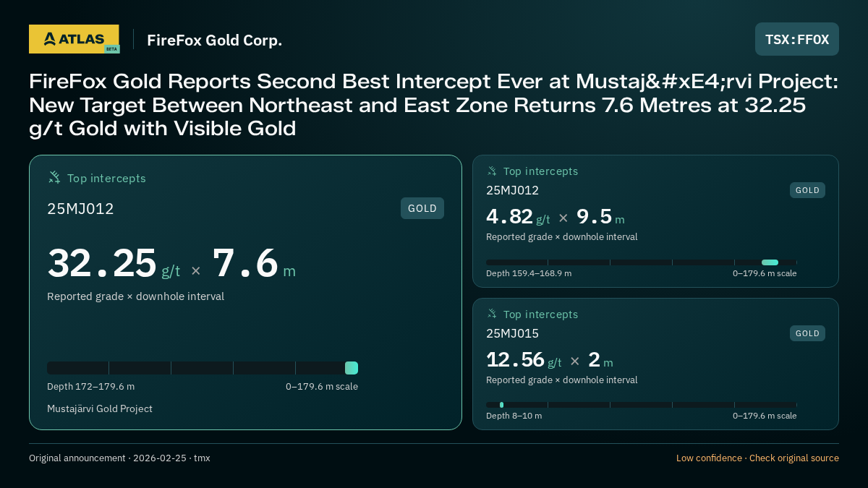
Task: Click the 'Low confidence · Check original source' notice
Action: (757, 458)
